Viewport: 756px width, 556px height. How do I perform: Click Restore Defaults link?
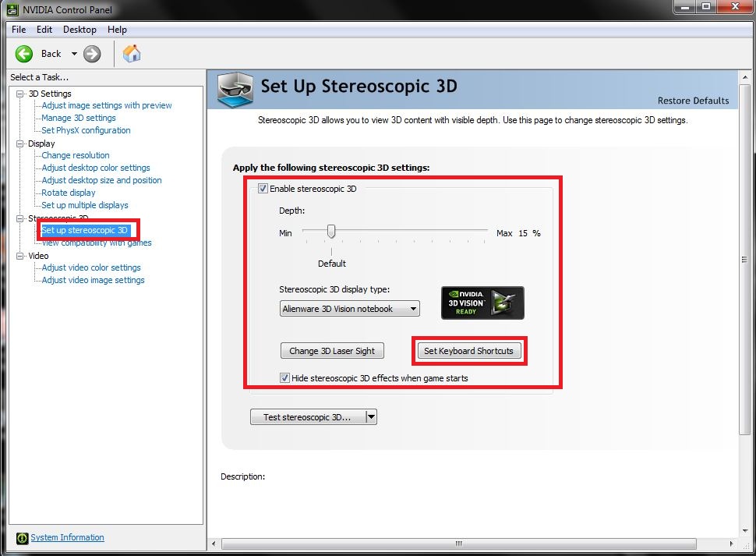pos(693,101)
